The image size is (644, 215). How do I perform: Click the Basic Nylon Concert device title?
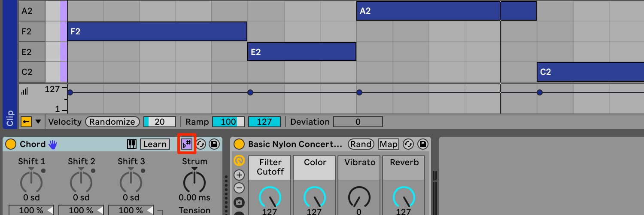[x=295, y=144]
